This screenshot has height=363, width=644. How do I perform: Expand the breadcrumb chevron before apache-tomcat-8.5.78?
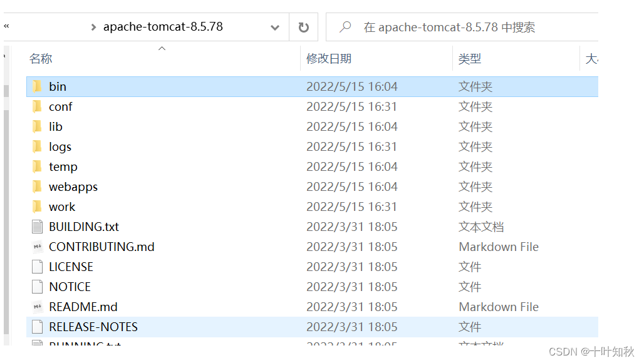tap(93, 28)
